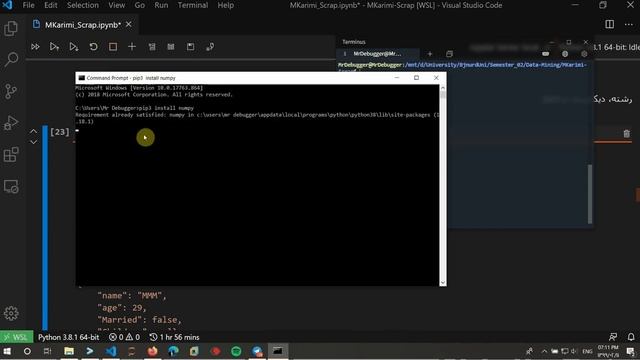640x360 pixels.
Task: Open the feedback icon in status bar
Action: tap(613, 337)
